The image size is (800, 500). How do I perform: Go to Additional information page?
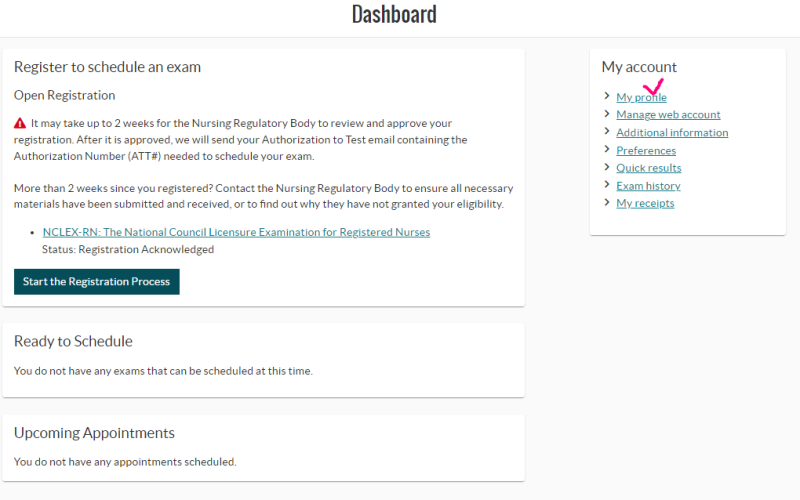(x=672, y=132)
